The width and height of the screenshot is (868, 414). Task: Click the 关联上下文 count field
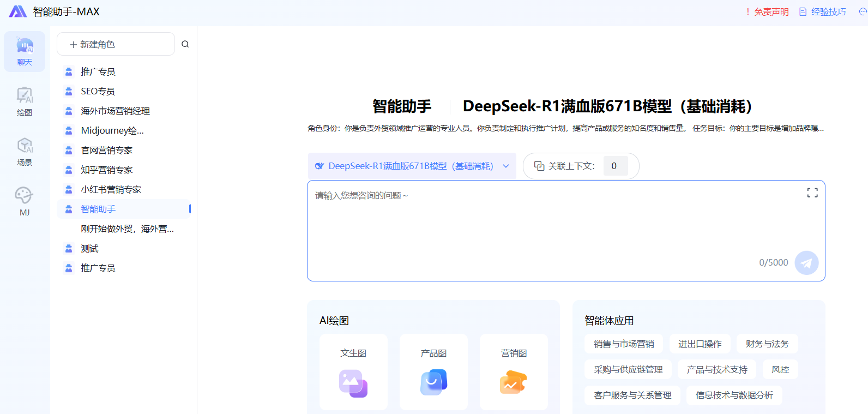(615, 166)
